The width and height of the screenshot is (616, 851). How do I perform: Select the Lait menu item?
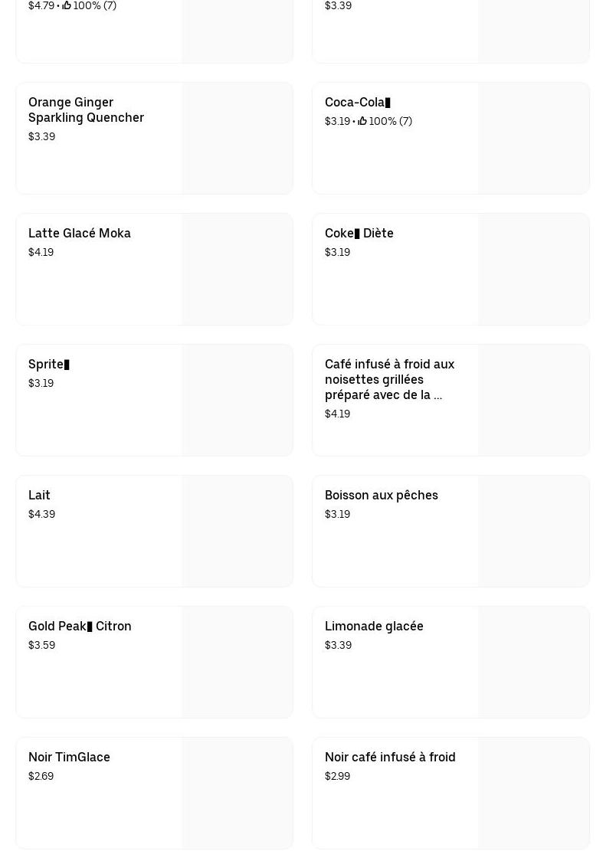pos(39,495)
